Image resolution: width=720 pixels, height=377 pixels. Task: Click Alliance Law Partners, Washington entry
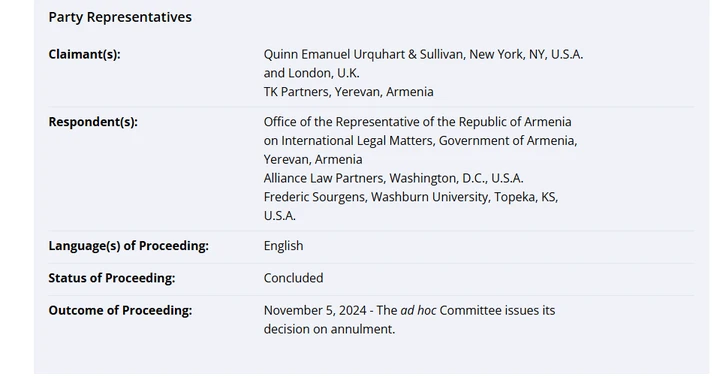click(x=394, y=178)
